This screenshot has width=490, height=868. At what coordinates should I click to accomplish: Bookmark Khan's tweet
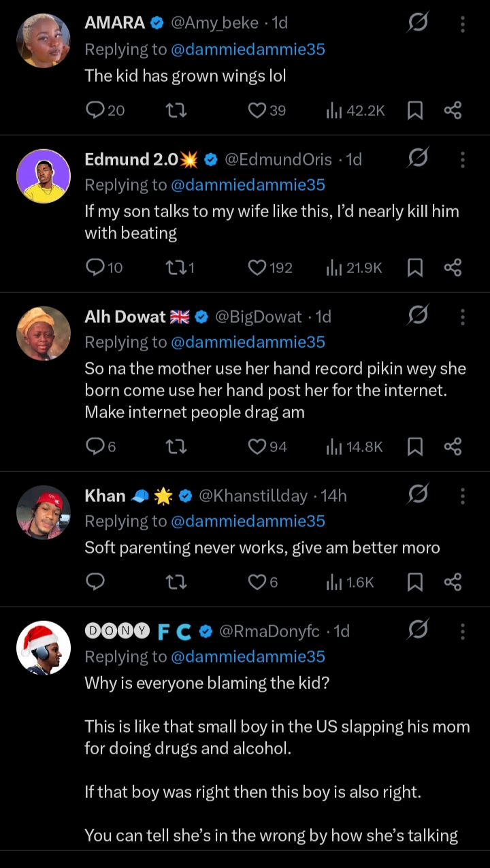coord(414,582)
